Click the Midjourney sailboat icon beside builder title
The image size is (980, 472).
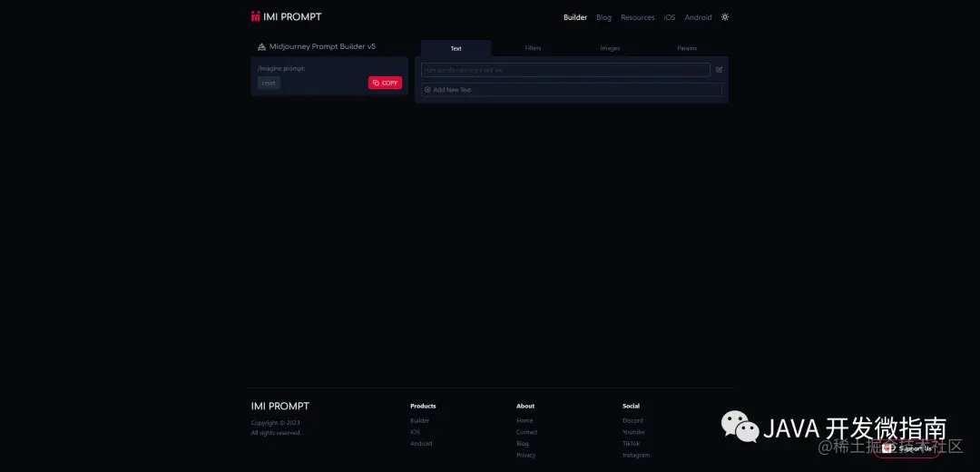click(x=262, y=47)
